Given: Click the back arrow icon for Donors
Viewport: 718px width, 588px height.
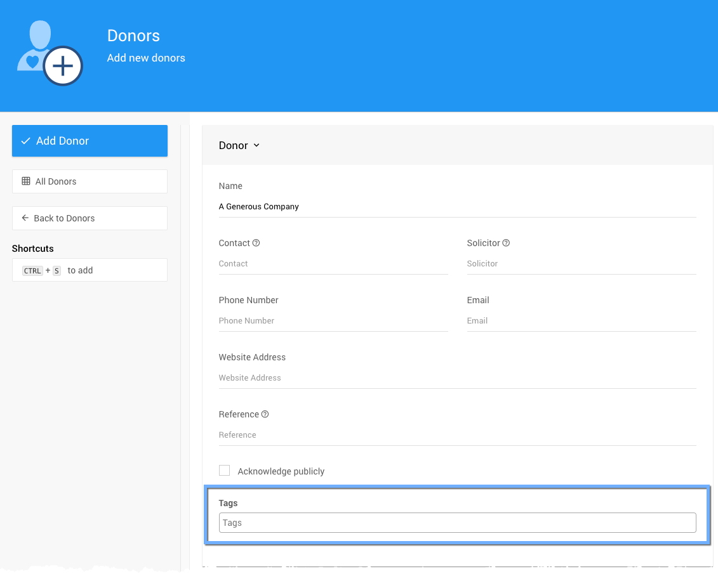Looking at the screenshot, I should coord(25,218).
